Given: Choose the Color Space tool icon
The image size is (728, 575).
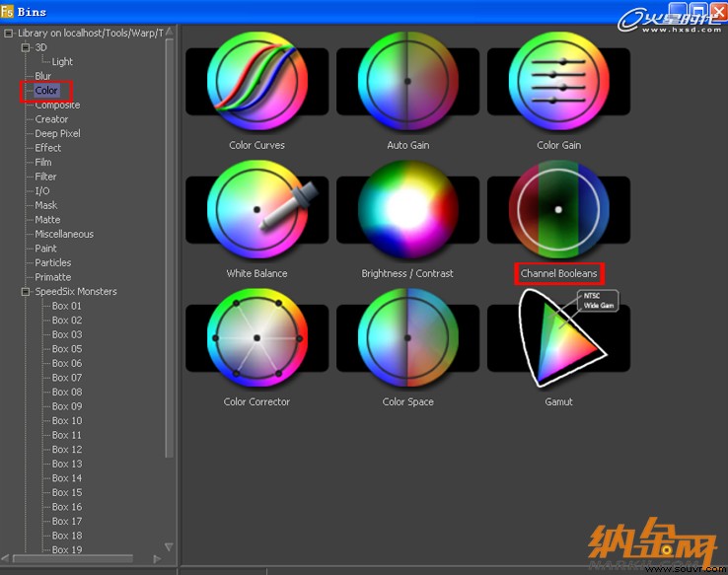Looking at the screenshot, I should coord(407,338).
